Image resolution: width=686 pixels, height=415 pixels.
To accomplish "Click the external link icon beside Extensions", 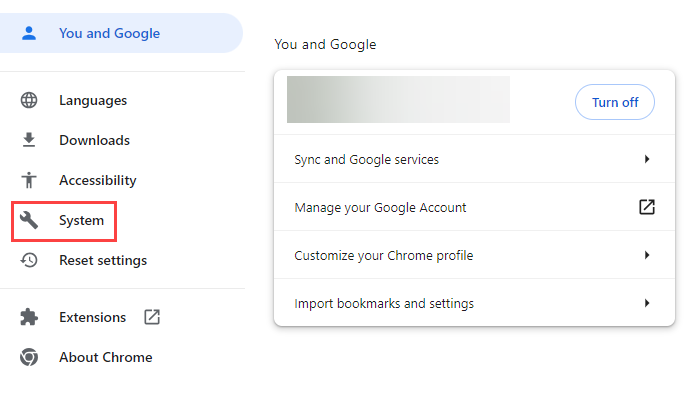I will (152, 317).
